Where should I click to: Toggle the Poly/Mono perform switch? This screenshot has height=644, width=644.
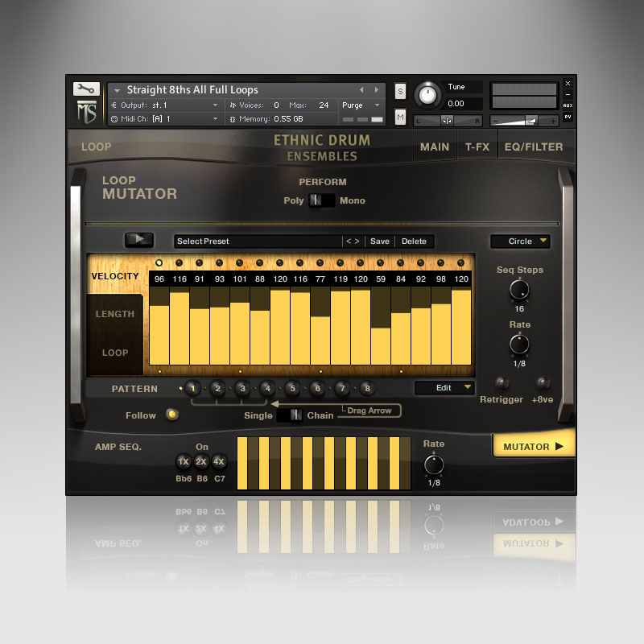[321, 200]
